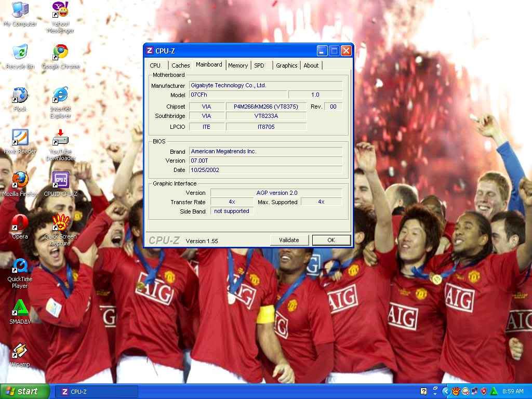532x399 pixels.
Task: Switch to the Graphics tab
Action: [287, 65]
